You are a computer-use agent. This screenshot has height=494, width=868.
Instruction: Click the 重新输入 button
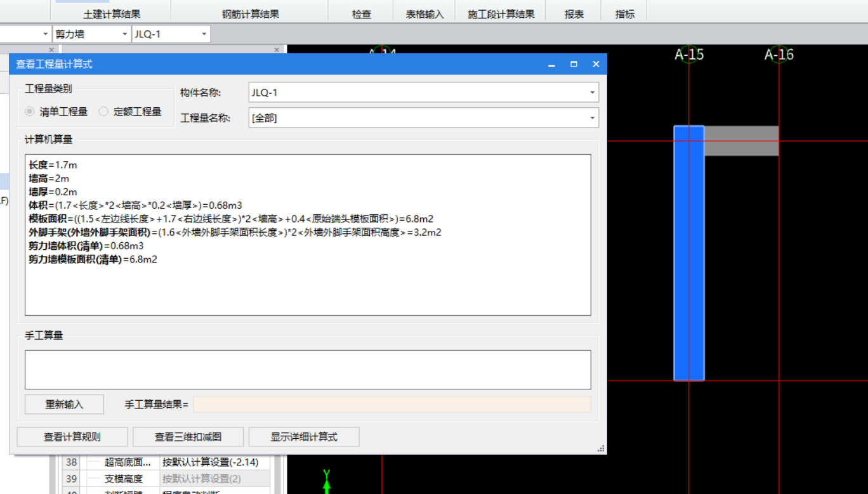(x=64, y=405)
